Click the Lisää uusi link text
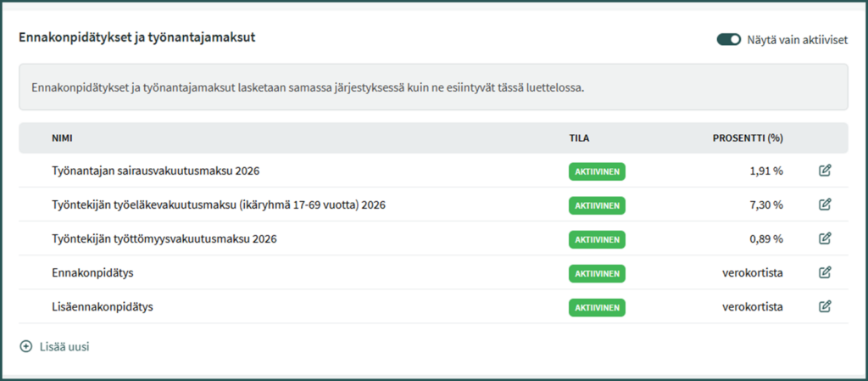 click(64, 346)
